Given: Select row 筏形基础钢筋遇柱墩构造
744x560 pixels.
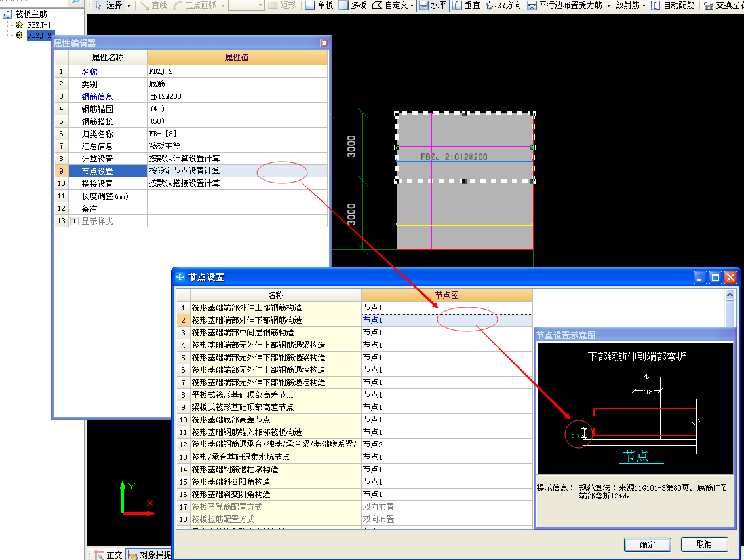Looking at the screenshot, I should pyautogui.click(x=276, y=470).
